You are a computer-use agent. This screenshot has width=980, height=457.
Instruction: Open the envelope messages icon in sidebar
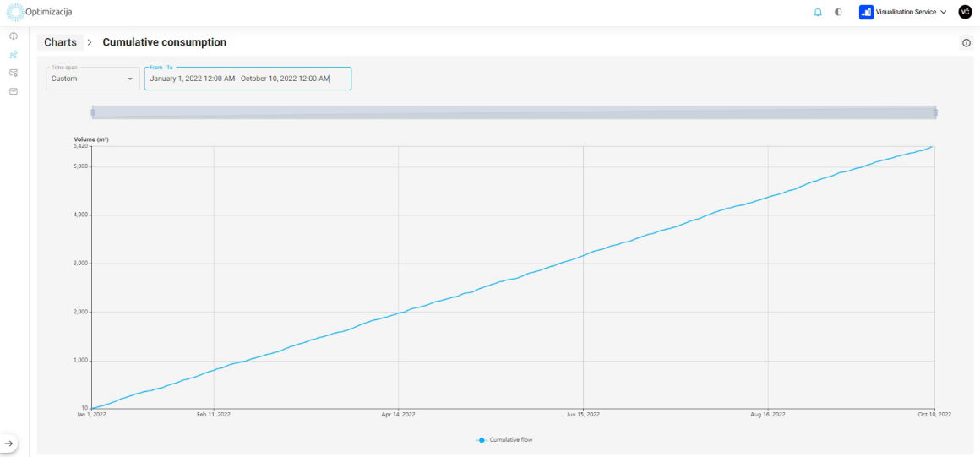[x=14, y=91]
